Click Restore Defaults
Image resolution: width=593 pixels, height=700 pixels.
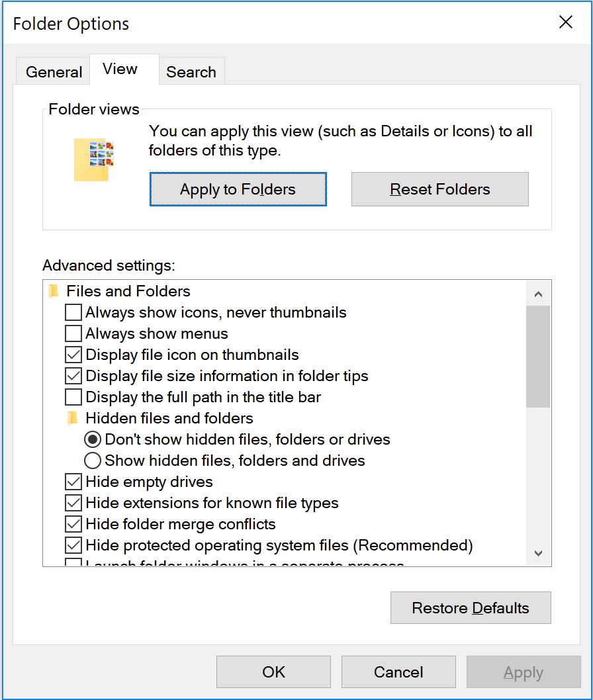tap(471, 607)
